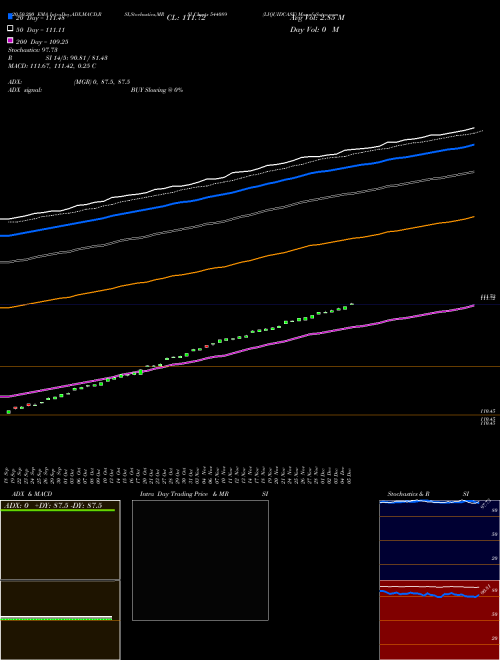Viewport: 500px width, 660px height.
Task: Click the 'Intra Day Trading Price & MR' title
Action: [184, 494]
